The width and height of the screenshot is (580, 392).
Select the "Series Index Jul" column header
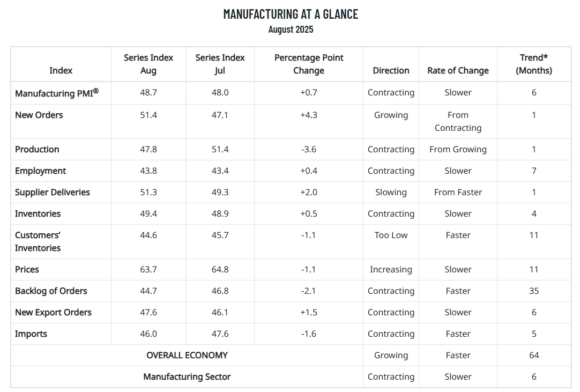220,64
